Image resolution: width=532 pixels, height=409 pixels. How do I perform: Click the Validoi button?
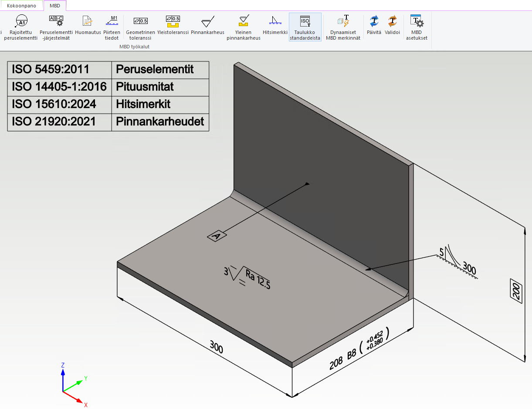tap(392, 21)
